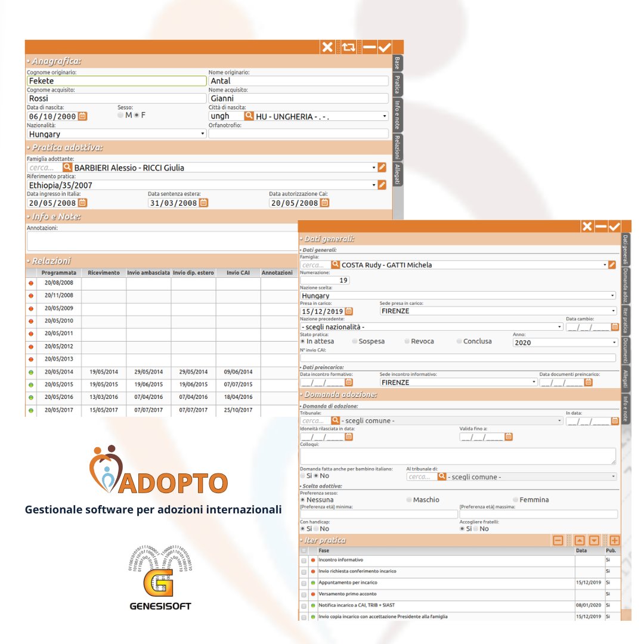644x644 pixels.
Task: Click Fase column header in Iter pratica
Action: click(447, 550)
